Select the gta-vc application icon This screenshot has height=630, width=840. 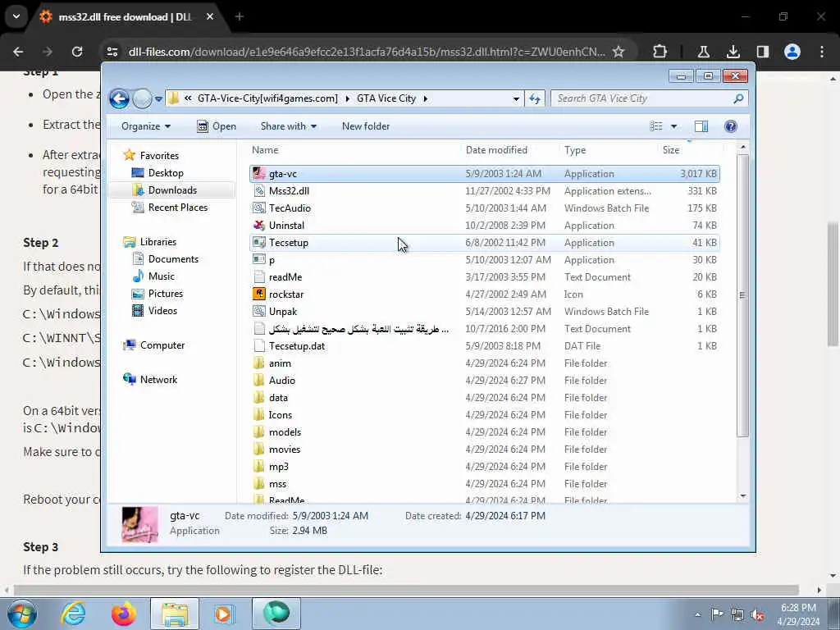259,174
